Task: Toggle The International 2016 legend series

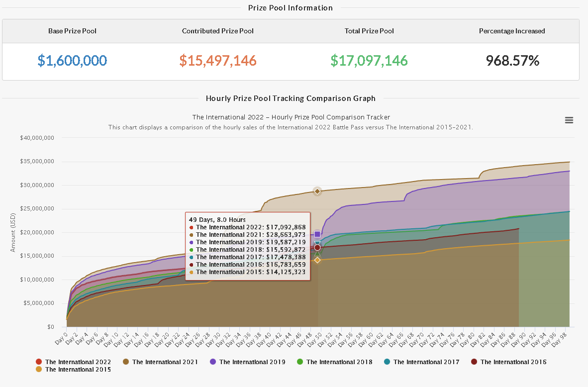Action: (x=508, y=362)
